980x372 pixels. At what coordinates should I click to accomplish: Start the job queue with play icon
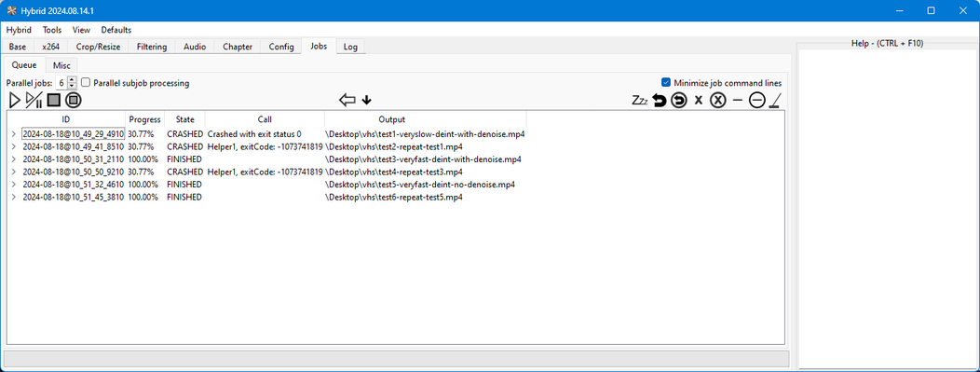(x=15, y=100)
